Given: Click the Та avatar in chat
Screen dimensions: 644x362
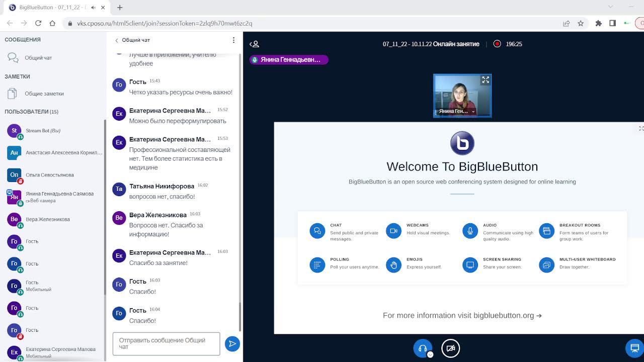Looking at the screenshot, I should click(x=119, y=189).
